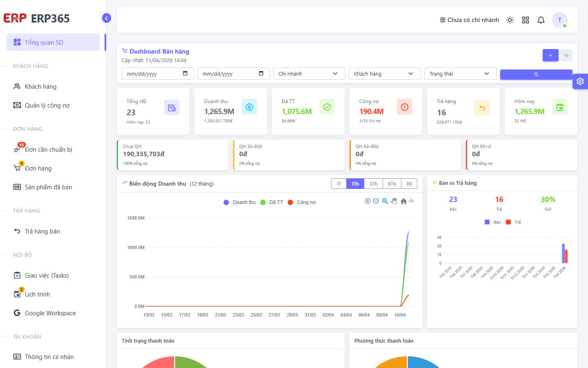The width and height of the screenshot is (588, 368).
Task: Select the 1N time range tab
Action: click(409, 184)
